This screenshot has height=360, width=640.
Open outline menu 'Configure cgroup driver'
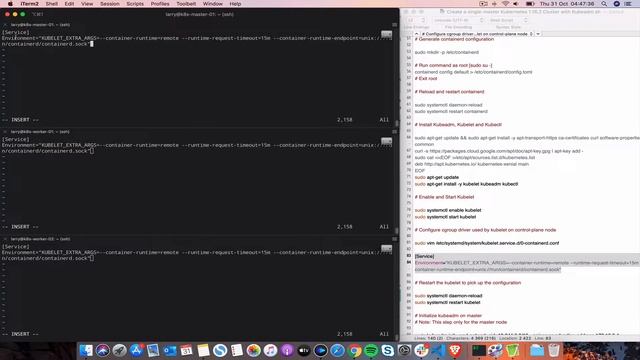pos(477,34)
